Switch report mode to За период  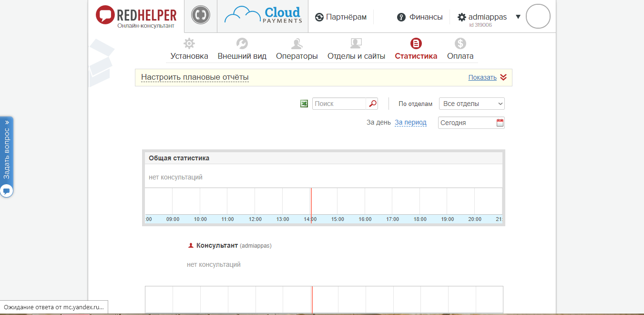point(410,122)
